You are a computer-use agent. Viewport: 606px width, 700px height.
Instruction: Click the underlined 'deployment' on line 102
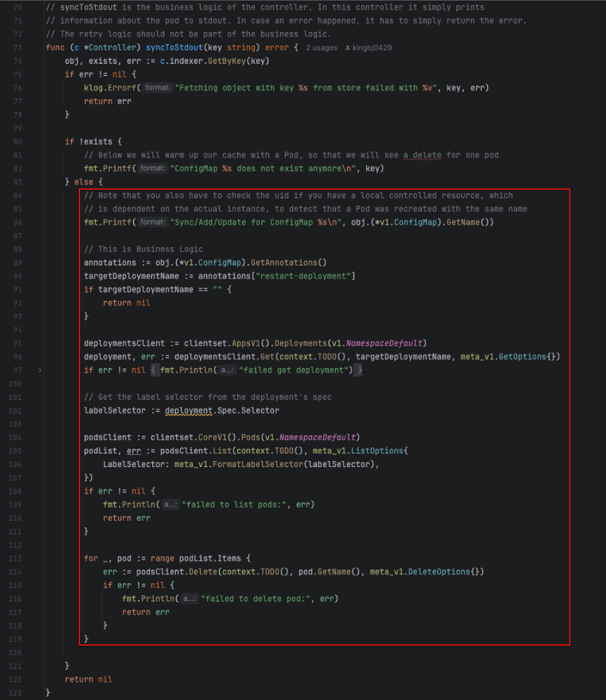(188, 411)
